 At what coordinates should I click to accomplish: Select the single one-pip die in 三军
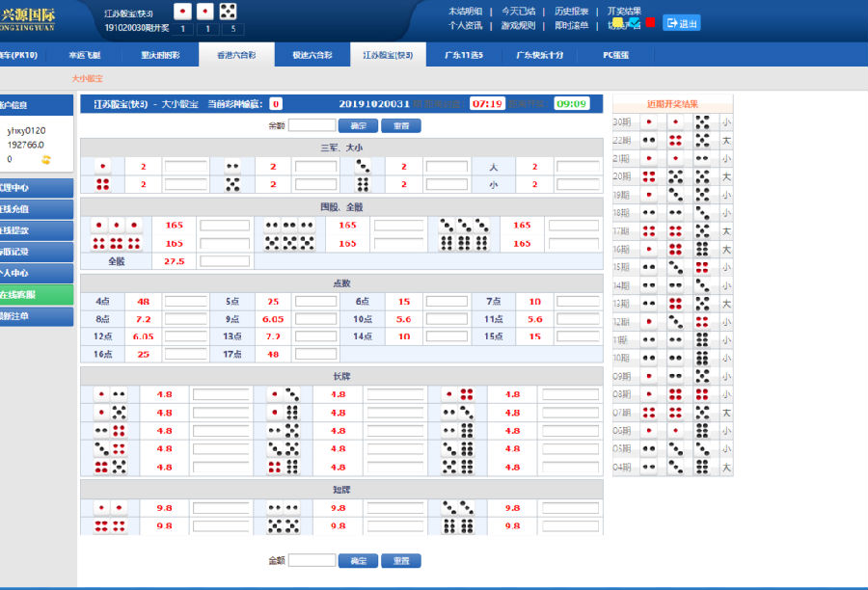point(103,167)
